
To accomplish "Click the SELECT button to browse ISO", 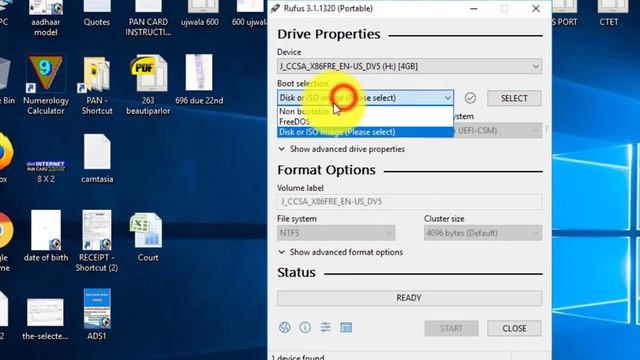I will click(x=514, y=98).
